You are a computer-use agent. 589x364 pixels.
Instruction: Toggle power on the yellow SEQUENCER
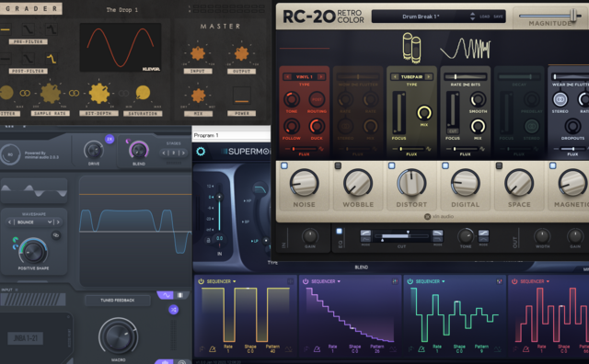tap(201, 281)
